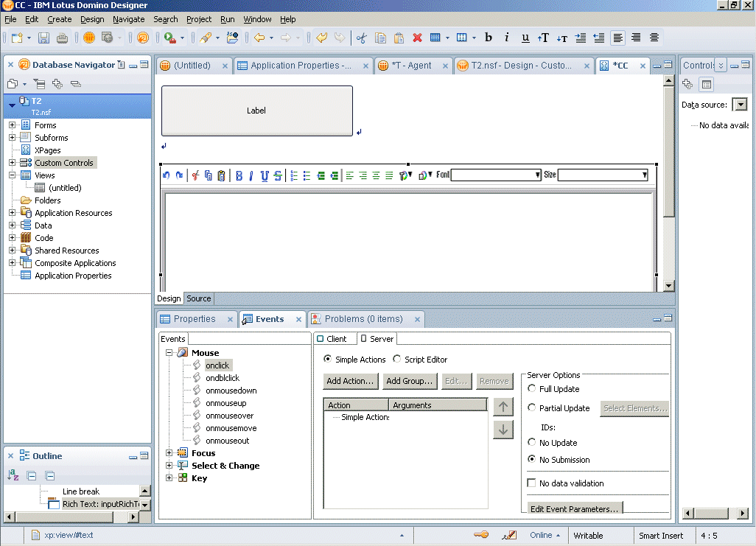Select XPages in the Database Navigator
The image size is (756, 546).
click(48, 150)
